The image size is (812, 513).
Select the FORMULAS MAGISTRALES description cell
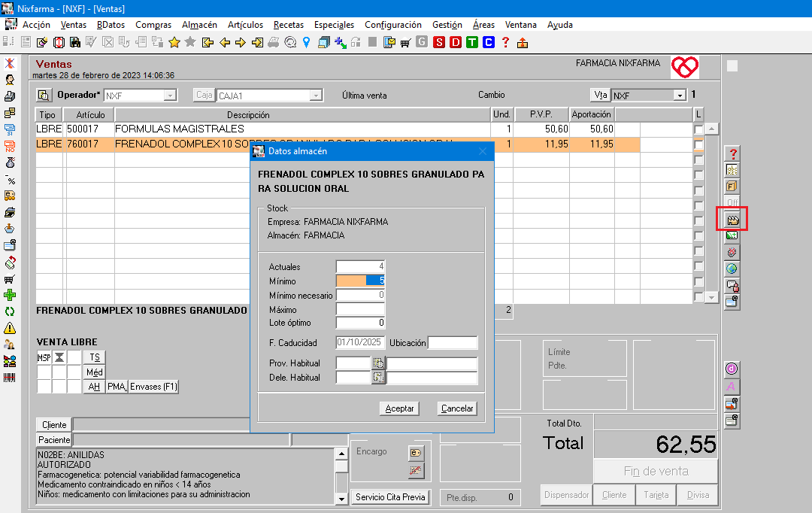(x=302, y=129)
